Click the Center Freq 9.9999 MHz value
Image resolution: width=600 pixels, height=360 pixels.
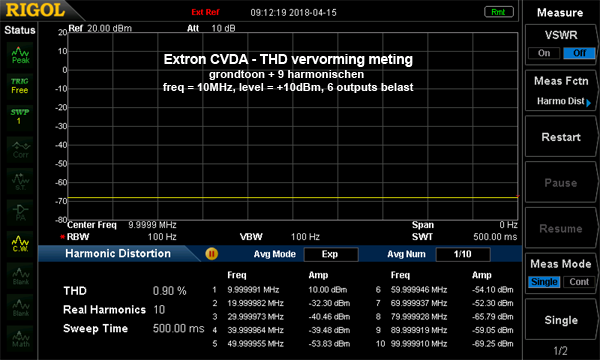point(152,225)
